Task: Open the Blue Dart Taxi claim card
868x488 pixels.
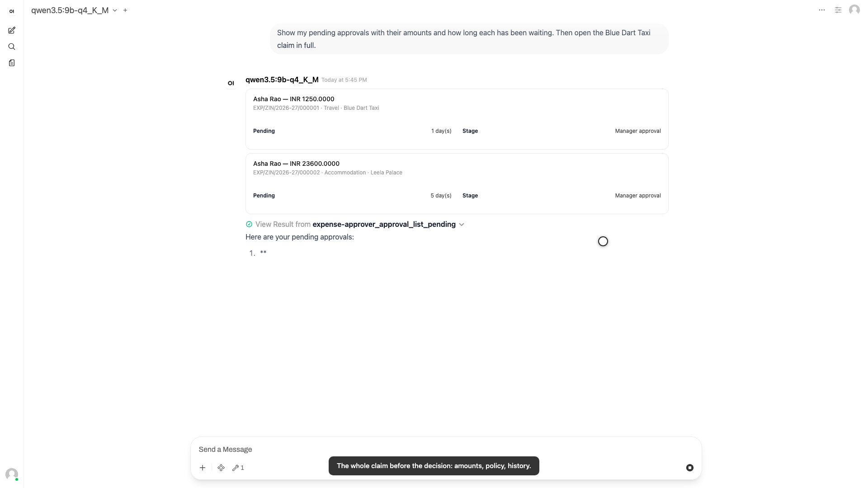Action: point(457,119)
